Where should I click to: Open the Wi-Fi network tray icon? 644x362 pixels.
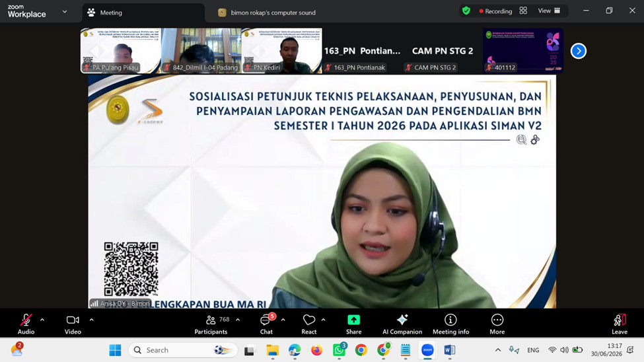552,350
